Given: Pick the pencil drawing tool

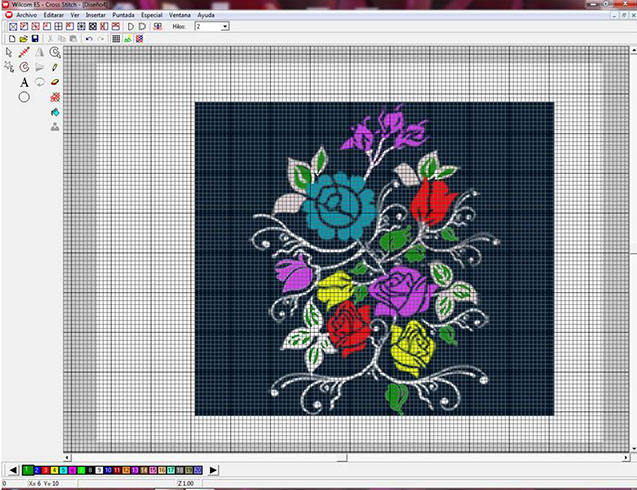Looking at the screenshot, I should point(55,67).
